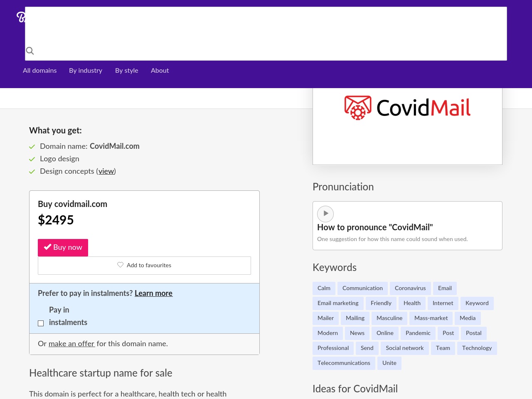Viewport: 532px width, 399px height.
Task: Select the Unite keyword tag
Action: pos(389,363)
